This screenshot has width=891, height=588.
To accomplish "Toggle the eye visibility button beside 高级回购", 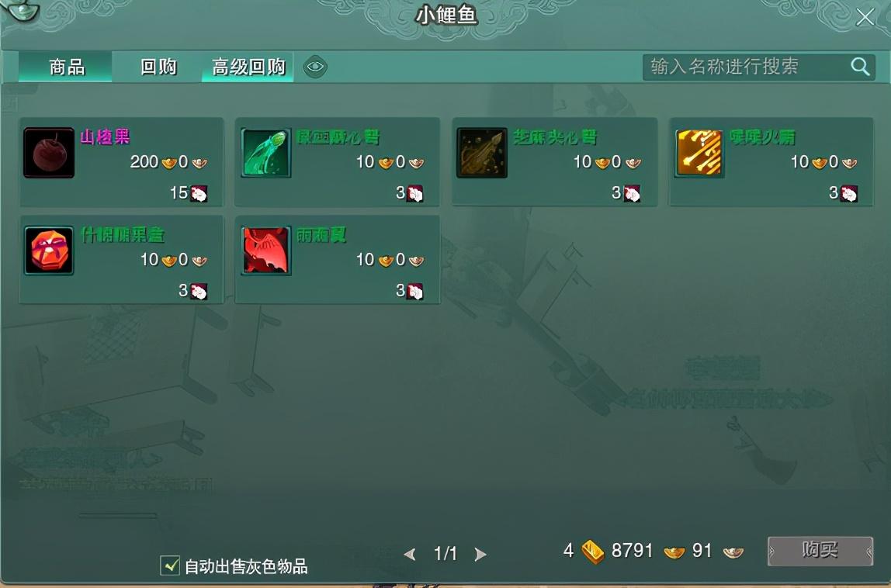I will pos(315,67).
